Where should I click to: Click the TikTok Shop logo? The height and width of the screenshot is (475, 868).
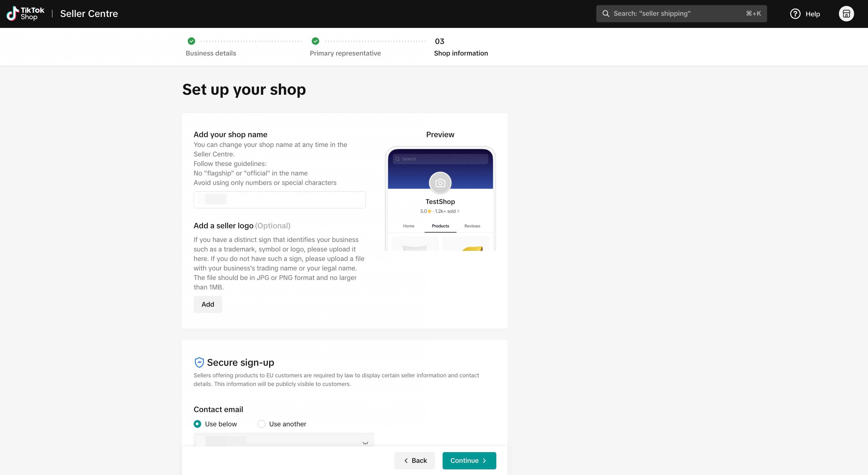[x=25, y=13]
